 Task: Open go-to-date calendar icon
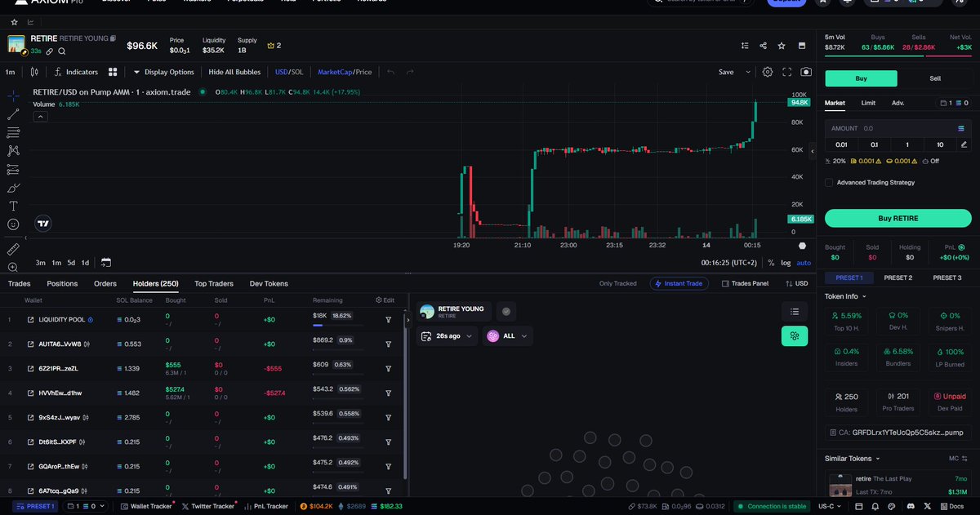click(x=106, y=263)
